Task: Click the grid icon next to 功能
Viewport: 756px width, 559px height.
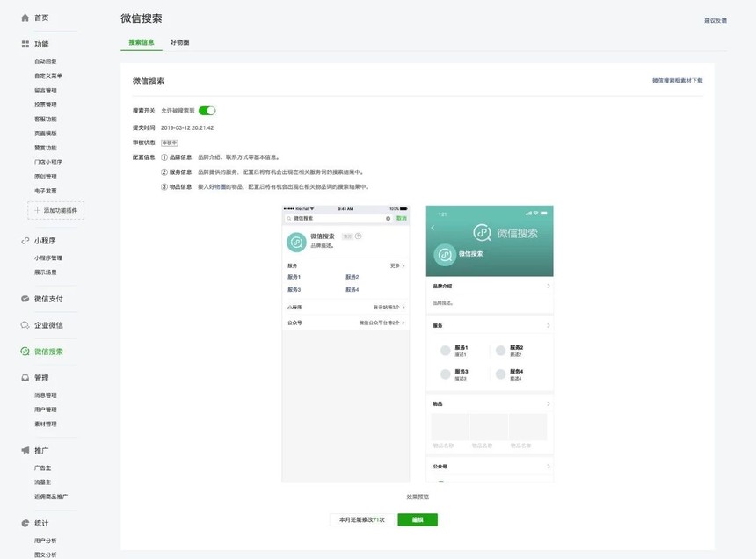Action: click(25, 44)
